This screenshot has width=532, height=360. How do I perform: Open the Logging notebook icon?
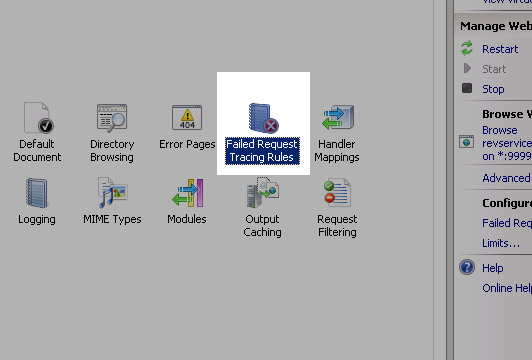[37, 193]
